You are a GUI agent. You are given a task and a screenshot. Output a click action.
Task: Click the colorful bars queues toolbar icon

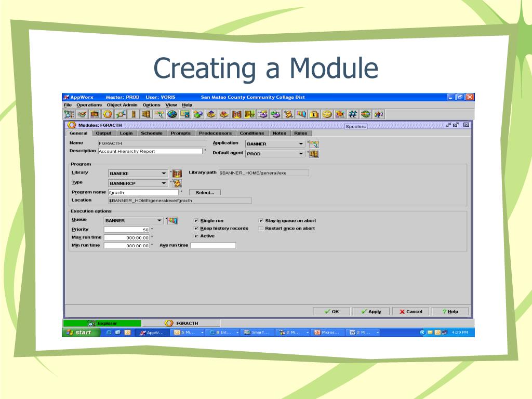click(301, 114)
